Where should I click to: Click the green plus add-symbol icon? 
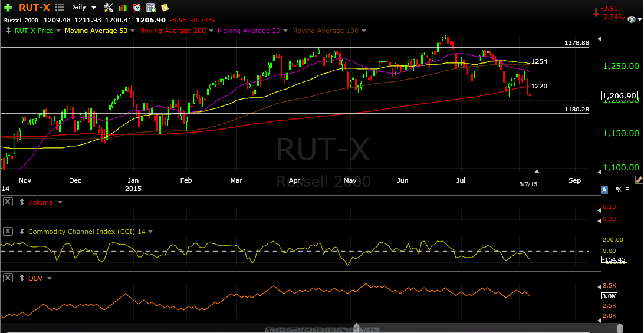click(x=8, y=7)
